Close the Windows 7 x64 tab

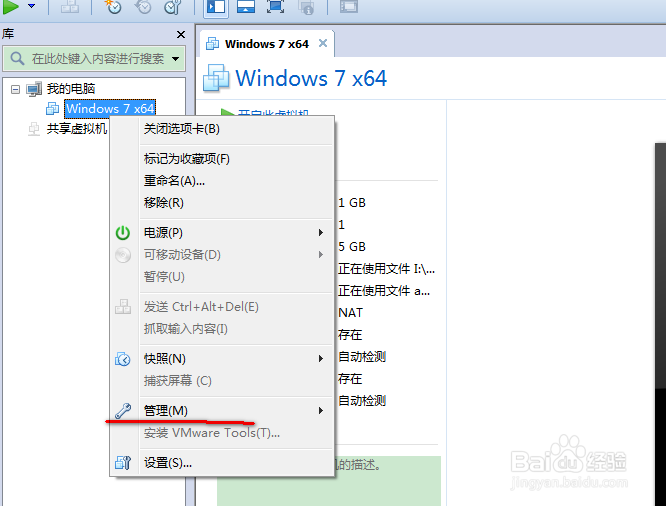[323, 43]
